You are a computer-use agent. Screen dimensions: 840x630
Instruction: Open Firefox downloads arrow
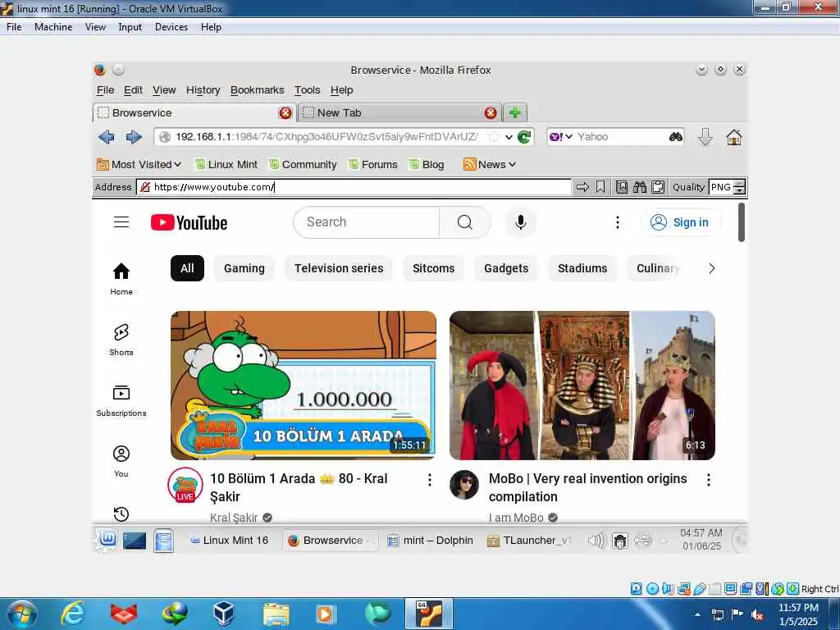pos(705,137)
